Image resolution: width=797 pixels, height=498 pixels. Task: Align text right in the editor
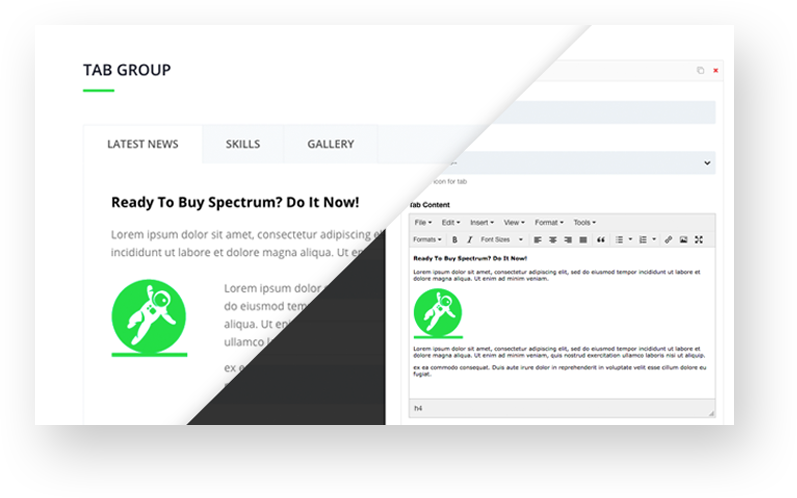tap(568, 239)
